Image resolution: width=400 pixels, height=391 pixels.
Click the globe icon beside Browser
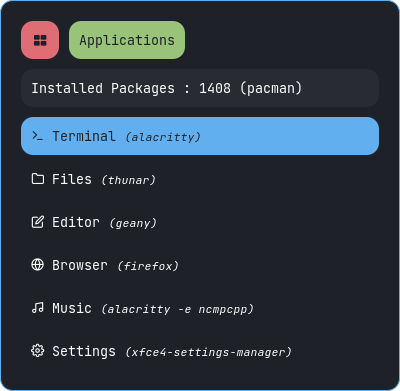click(x=37, y=265)
